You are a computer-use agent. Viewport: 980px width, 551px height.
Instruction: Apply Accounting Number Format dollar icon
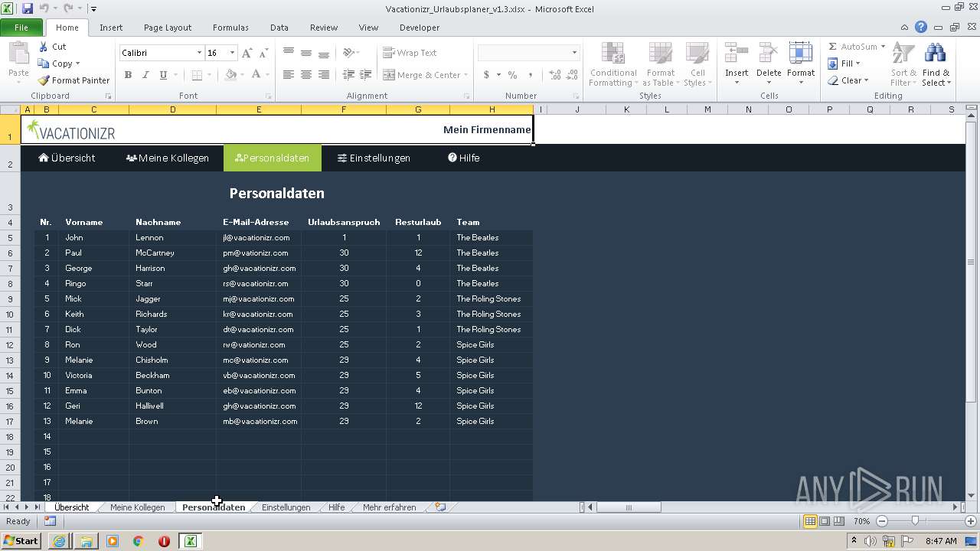click(x=486, y=75)
